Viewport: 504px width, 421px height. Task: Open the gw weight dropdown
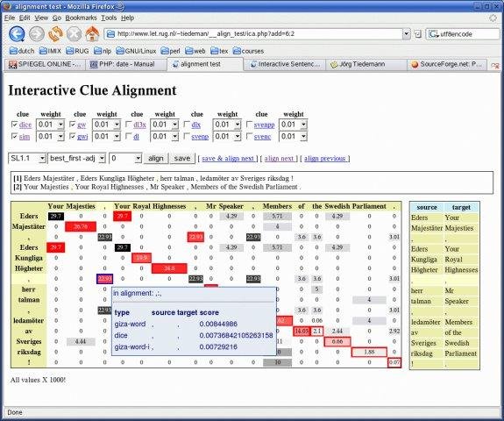click(106, 125)
